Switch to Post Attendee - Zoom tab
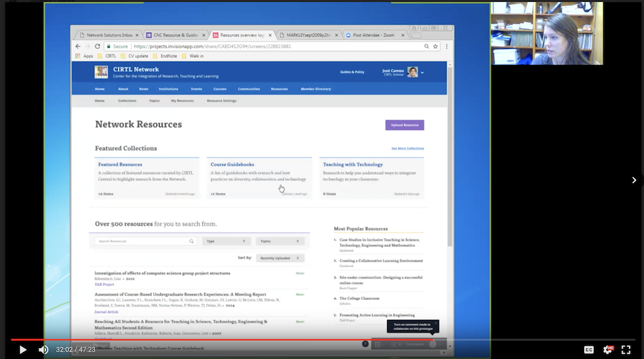The width and height of the screenshot is (644, 359). 370,35
